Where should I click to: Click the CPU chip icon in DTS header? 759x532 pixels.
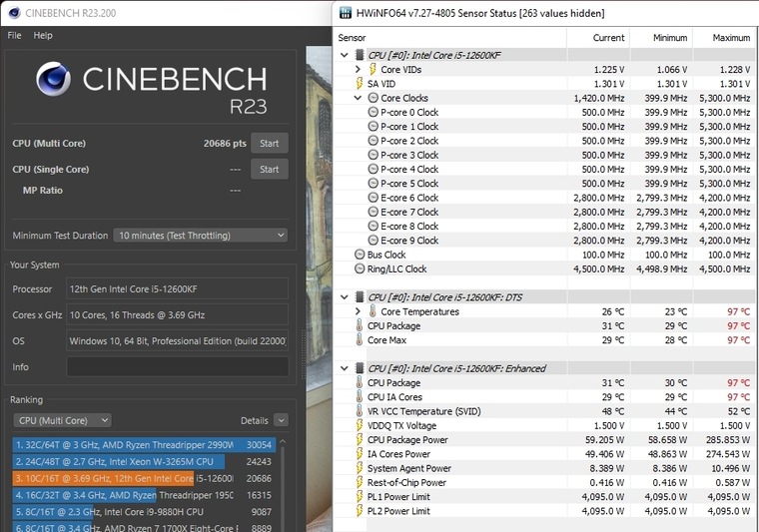click(360, 297)
